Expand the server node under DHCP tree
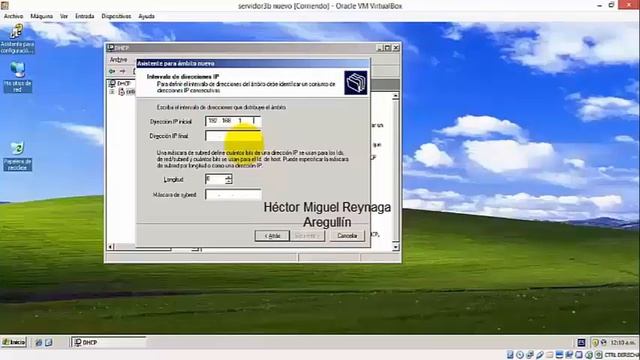The height and width of the screenshot is (360, 640). coord(111,92)
